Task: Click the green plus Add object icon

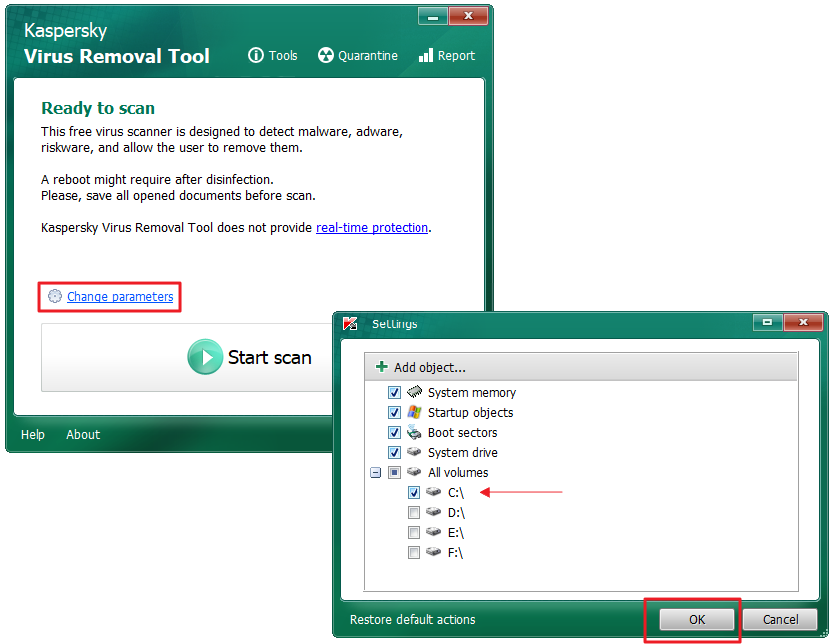Action: pos(383,365)
